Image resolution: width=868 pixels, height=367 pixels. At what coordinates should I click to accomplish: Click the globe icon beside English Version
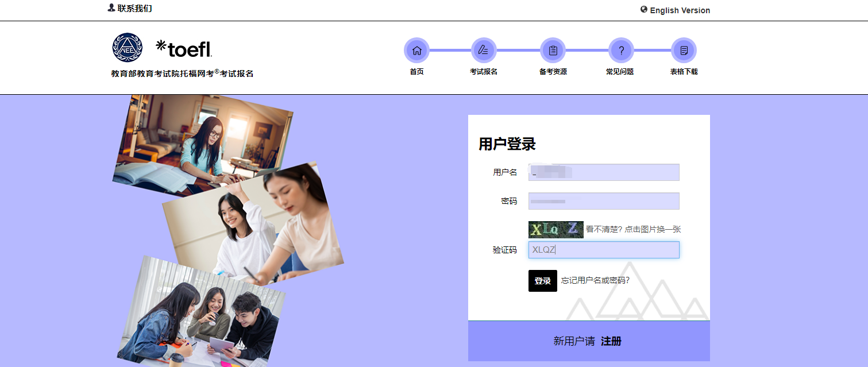click(x=644, y=10)
